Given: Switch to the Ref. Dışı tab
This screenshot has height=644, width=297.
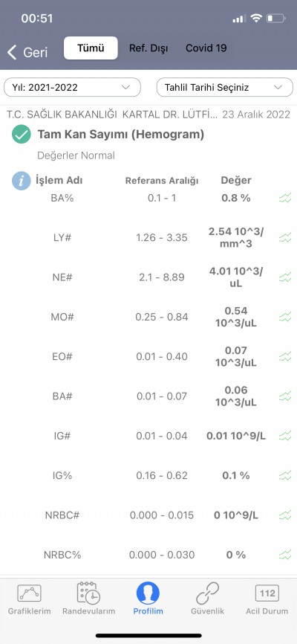Looking at the screenshot, I should [148, 48].
